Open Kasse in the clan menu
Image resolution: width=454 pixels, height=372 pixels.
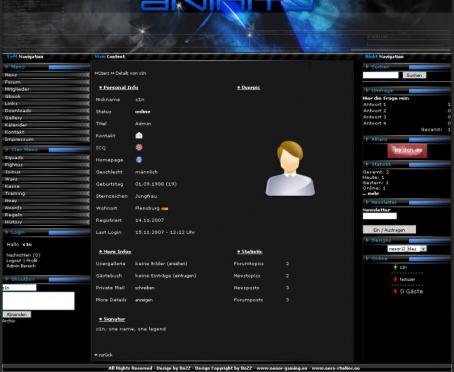[46, 186]
